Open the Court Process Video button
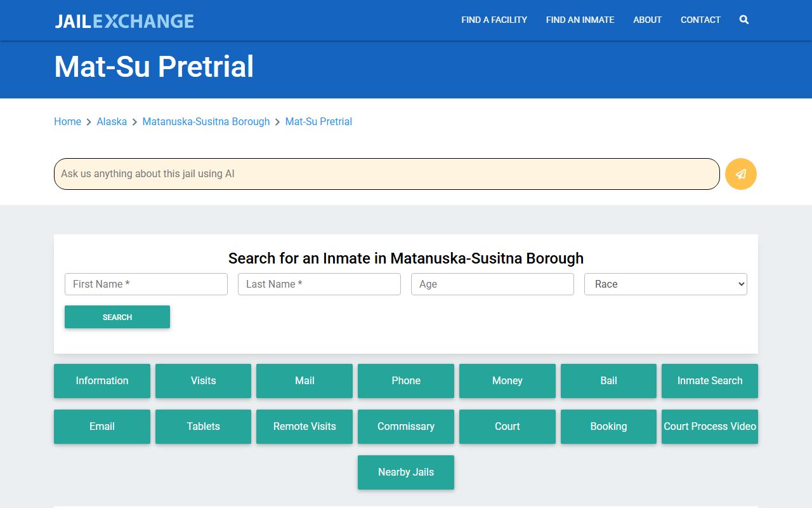The width and height of the screenshot is (812, 508). point(709,426)
